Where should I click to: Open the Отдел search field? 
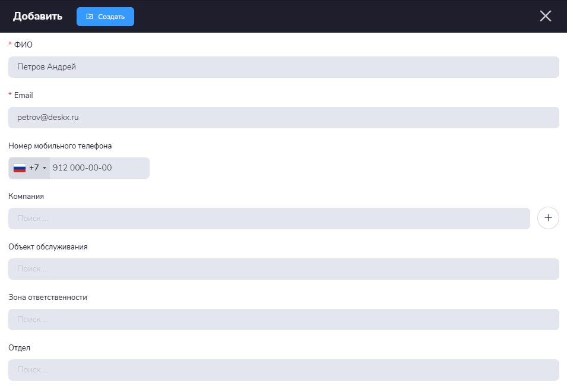coord(283,370)
